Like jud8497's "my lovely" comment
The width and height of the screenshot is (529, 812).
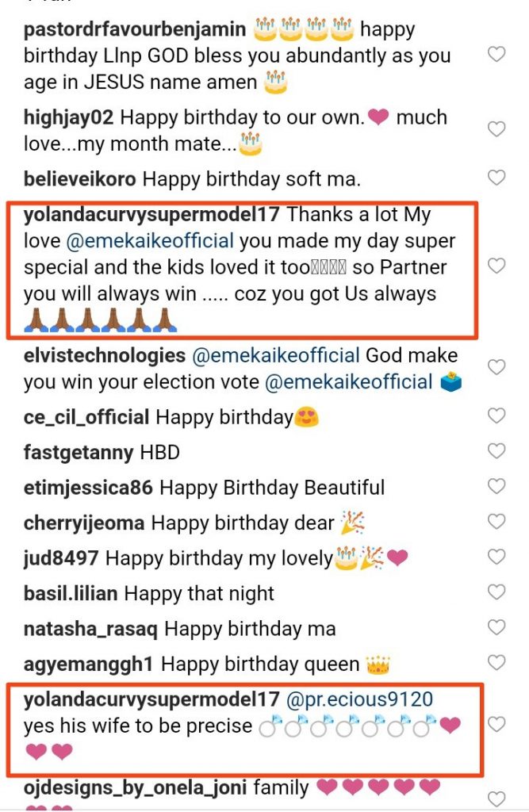(496, 557)
